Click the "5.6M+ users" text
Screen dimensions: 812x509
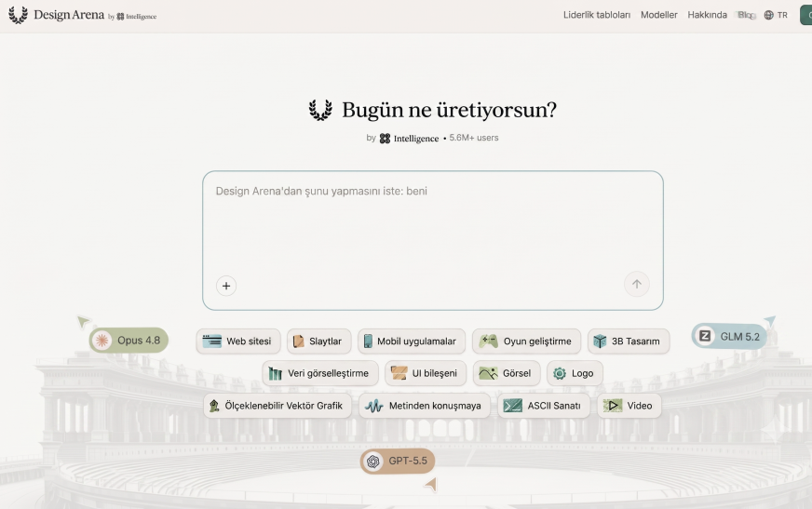[x=474, y=138]
